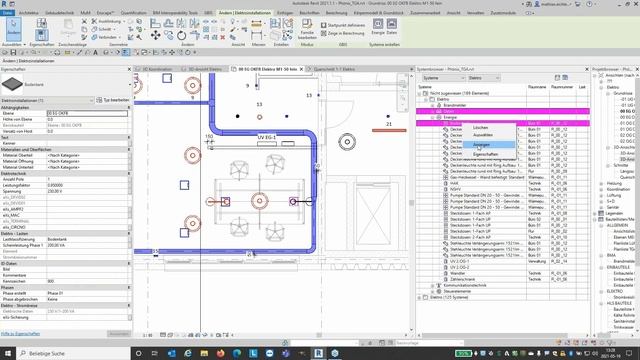The image size is (640, 360).
Task: Click the Anwenden button in properties
Action: (x=119, y=333)
